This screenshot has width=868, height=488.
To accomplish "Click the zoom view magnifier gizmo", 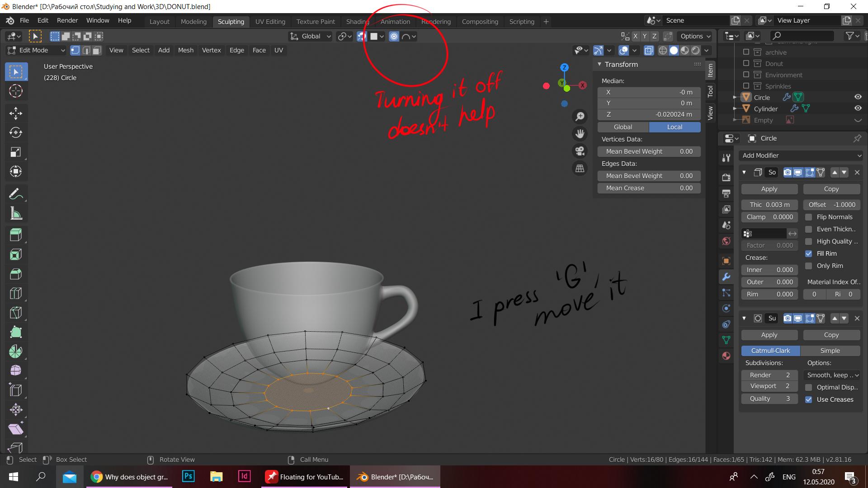I will (x=580, y=117).
